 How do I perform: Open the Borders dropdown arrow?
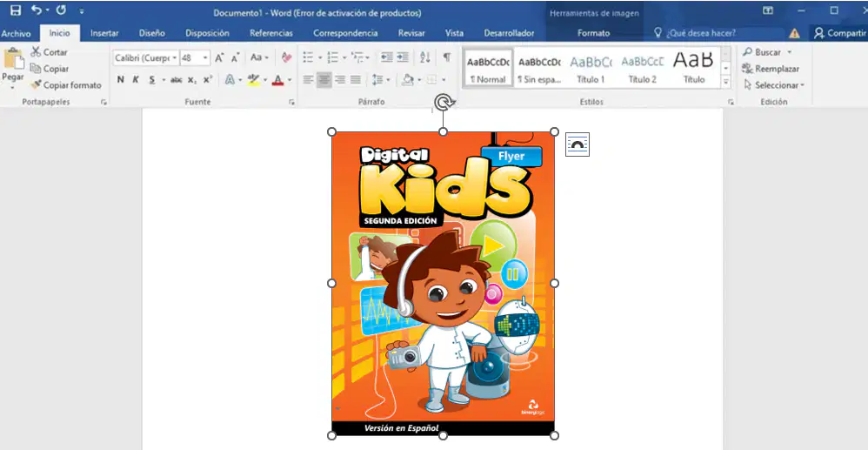coord(444,80)
